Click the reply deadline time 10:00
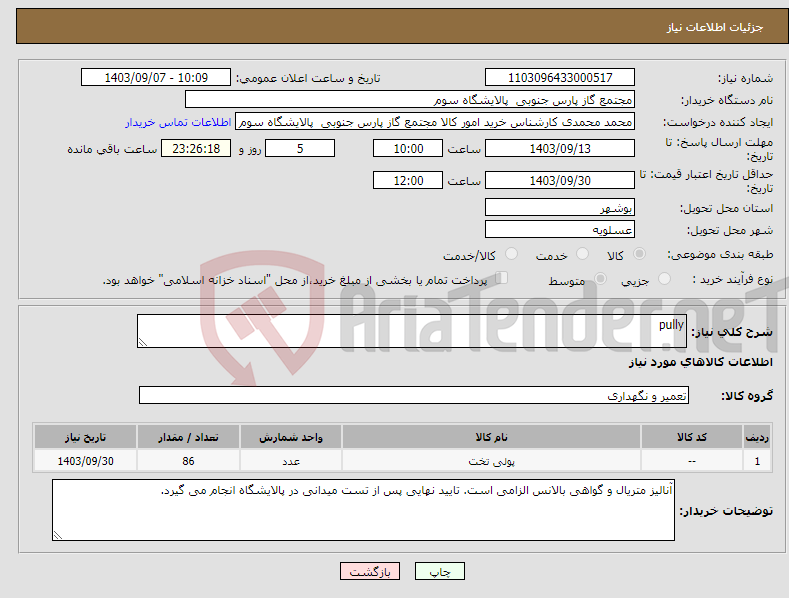Image resolution: width=789 pixels, height=598 pixels. tap(408, 148)
